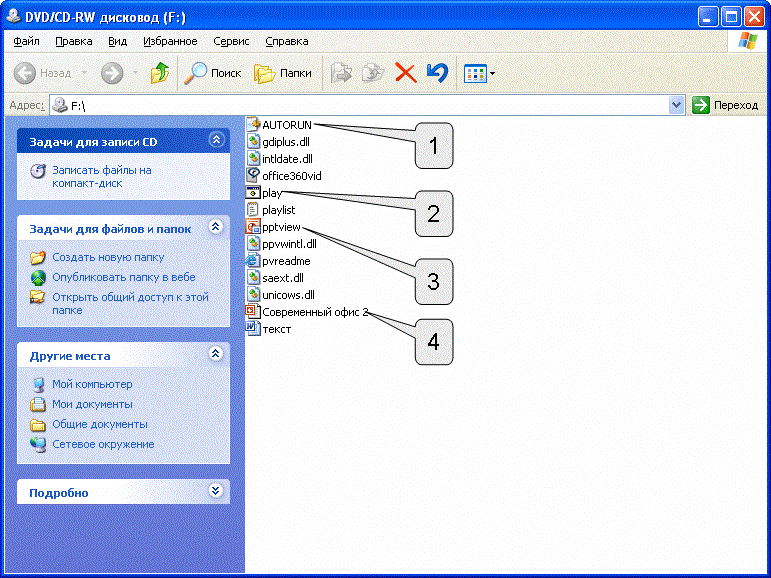Click the Move To folder icon
771x578 pixels.
341,73
